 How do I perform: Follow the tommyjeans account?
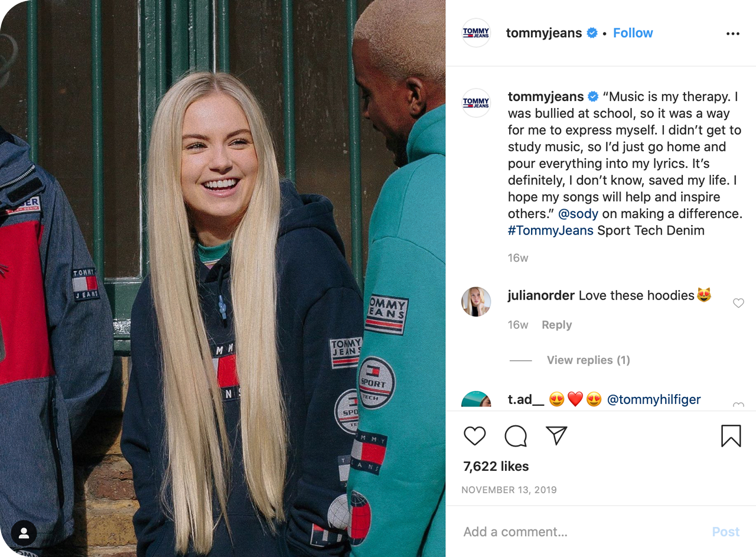633,33
